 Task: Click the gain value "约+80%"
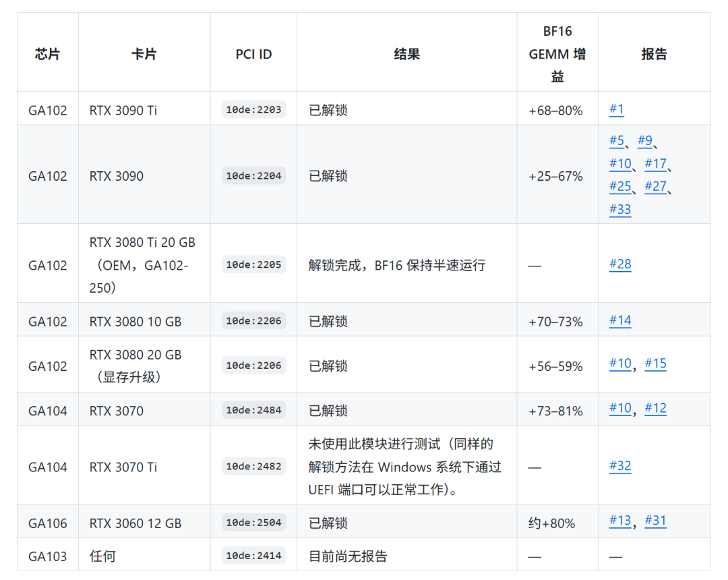[x=551, y=523]
